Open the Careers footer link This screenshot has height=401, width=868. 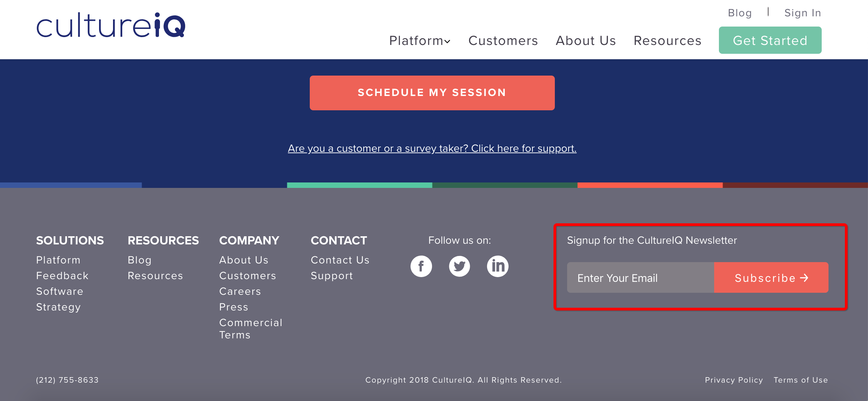(240, 291)
